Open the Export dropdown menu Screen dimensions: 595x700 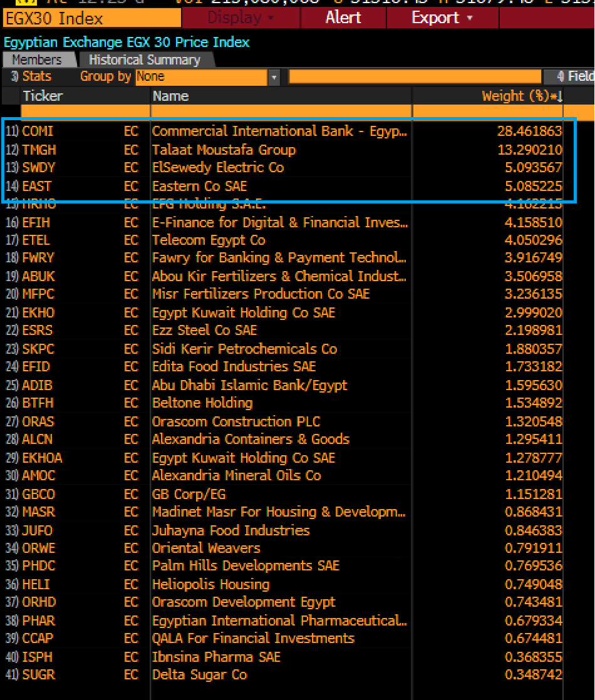tap(438, 18)
